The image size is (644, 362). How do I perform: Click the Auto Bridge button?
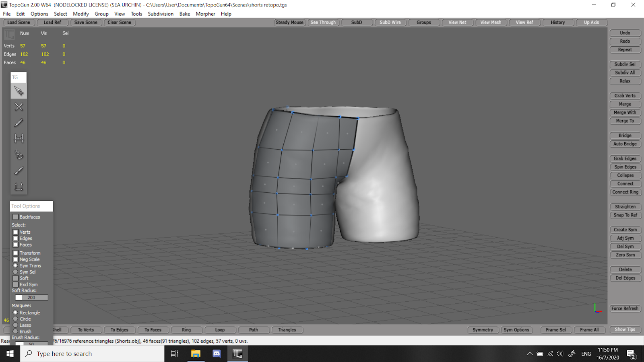click(x=625, y=144)
